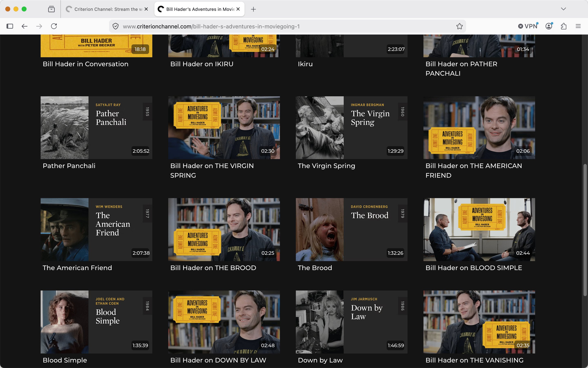The image size is (588, 368).
Task: Open the browser application menu
Action: 578,26
